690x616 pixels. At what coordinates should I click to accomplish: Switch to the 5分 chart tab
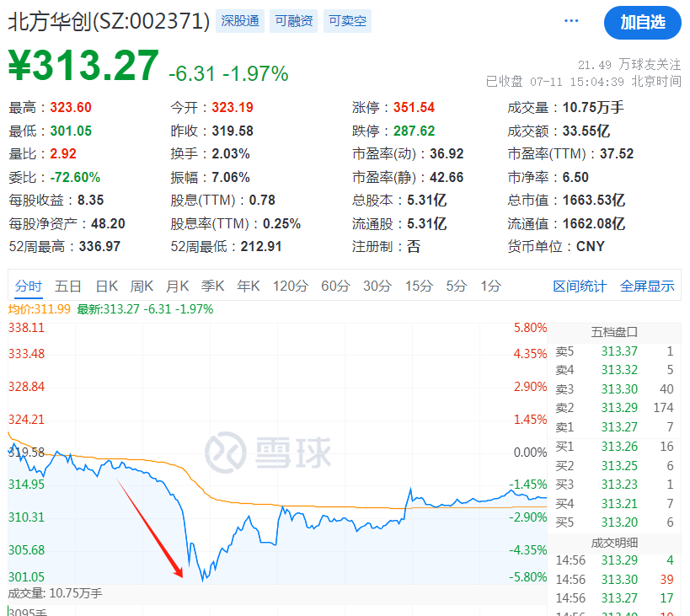coord(457,286)
